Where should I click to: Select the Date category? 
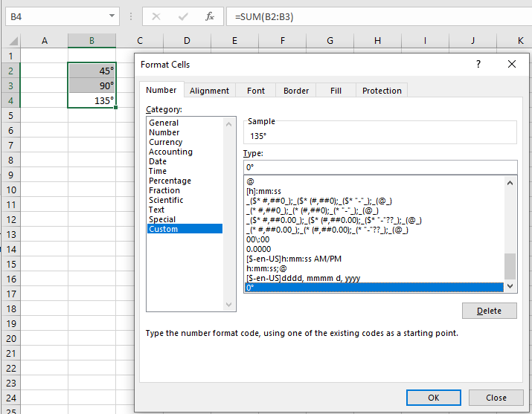point(185,161)
